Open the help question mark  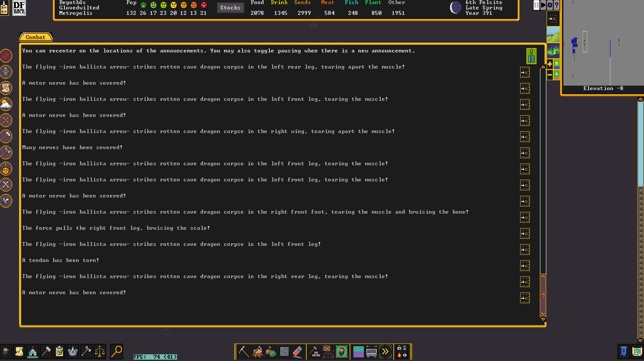click(556, 5)
